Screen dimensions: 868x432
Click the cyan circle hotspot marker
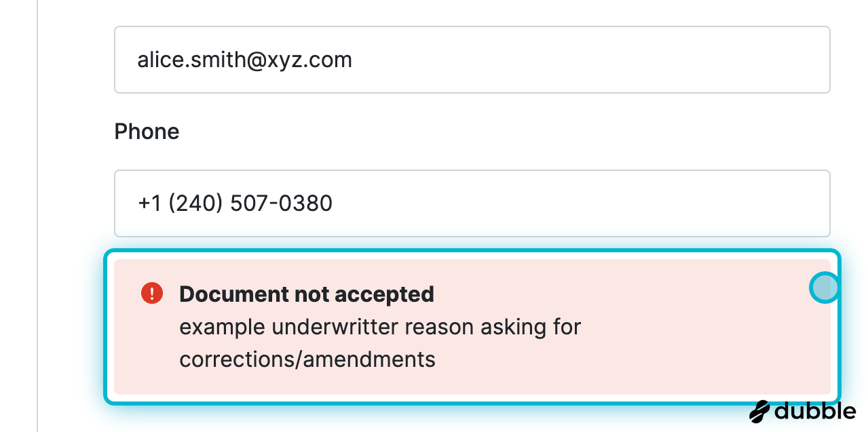point(825,288)
